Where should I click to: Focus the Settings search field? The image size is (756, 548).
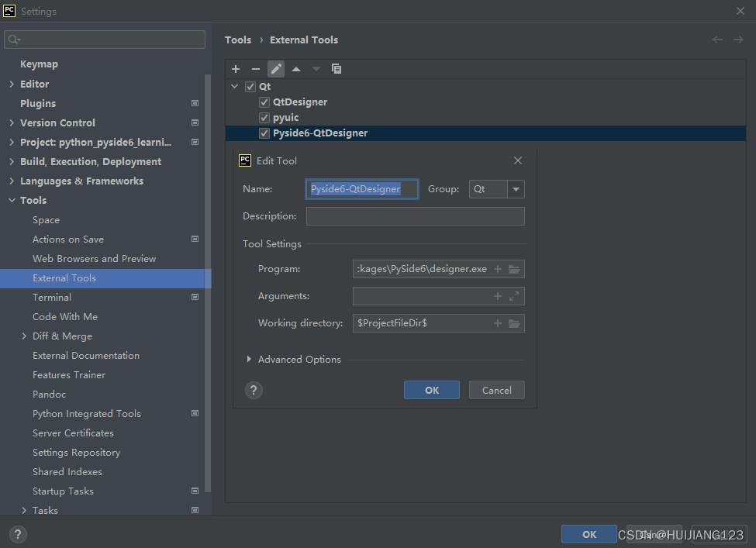click(x=105, y=40)
